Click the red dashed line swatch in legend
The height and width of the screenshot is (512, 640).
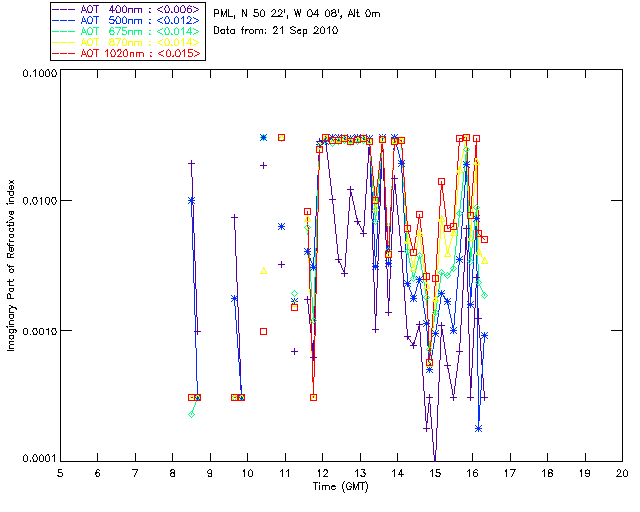coord(64,53)
